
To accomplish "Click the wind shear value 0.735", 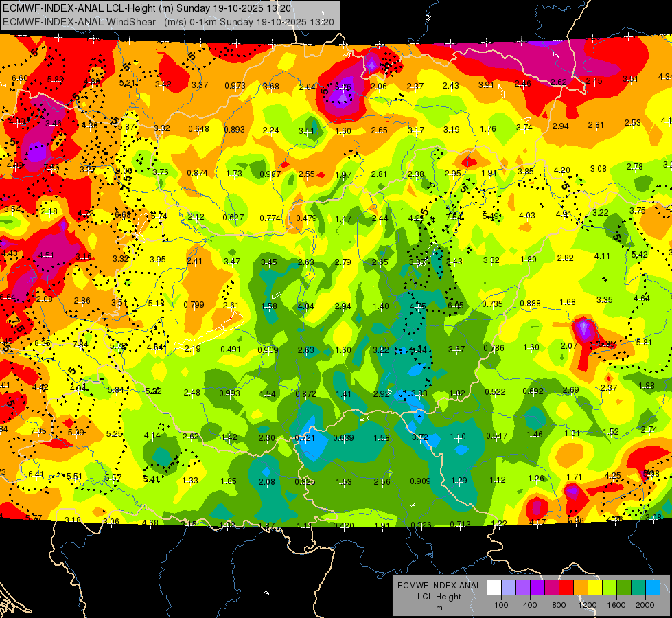I will point(492,304).
